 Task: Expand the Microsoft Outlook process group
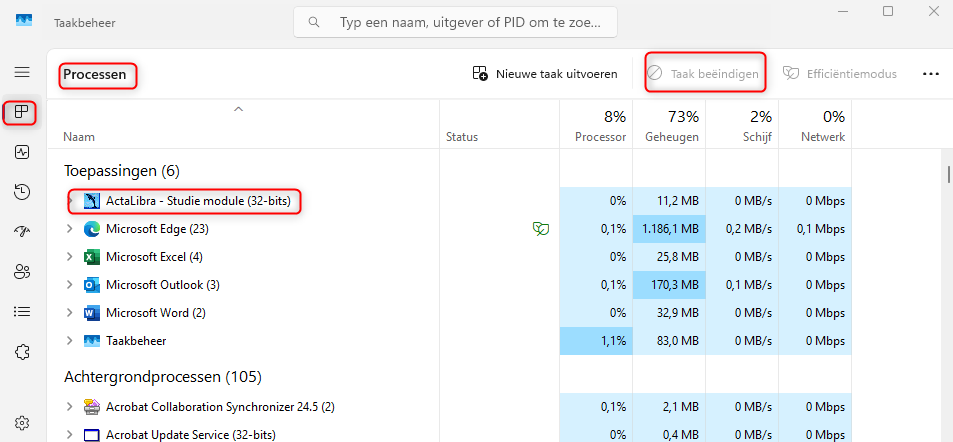(x=71, y=285)
